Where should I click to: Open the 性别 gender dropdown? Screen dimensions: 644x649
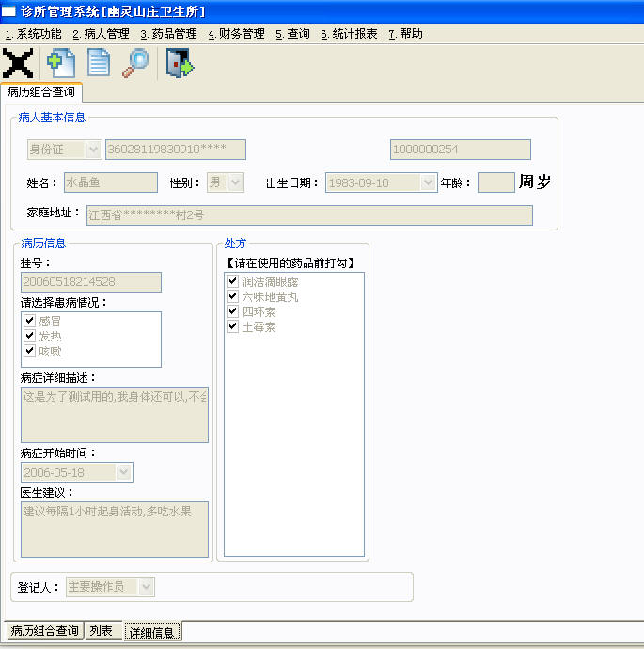pos(236,182)
